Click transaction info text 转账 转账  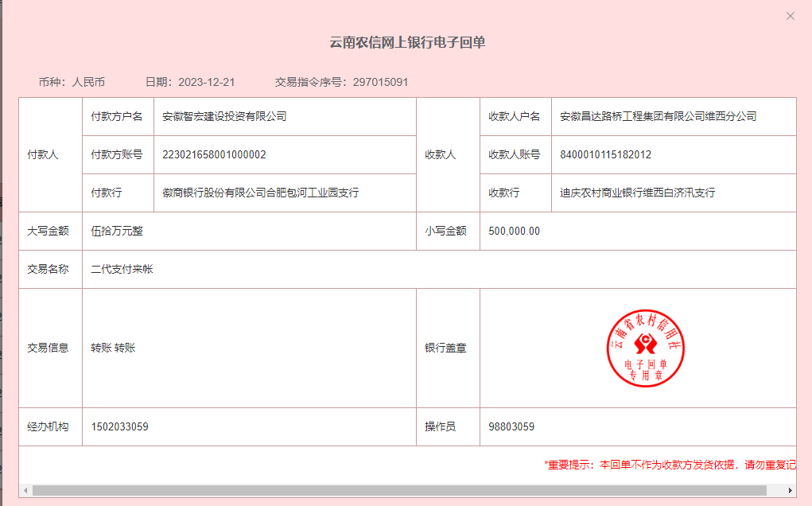(x=113, y=348)
